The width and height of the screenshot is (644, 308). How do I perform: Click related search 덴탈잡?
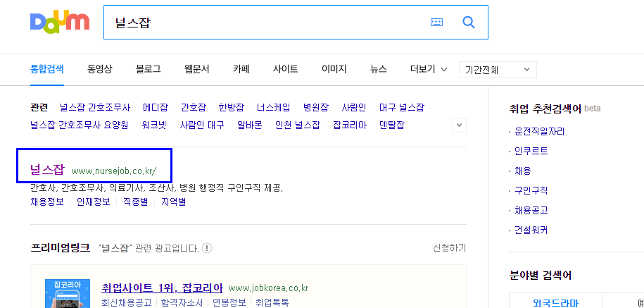392,125
